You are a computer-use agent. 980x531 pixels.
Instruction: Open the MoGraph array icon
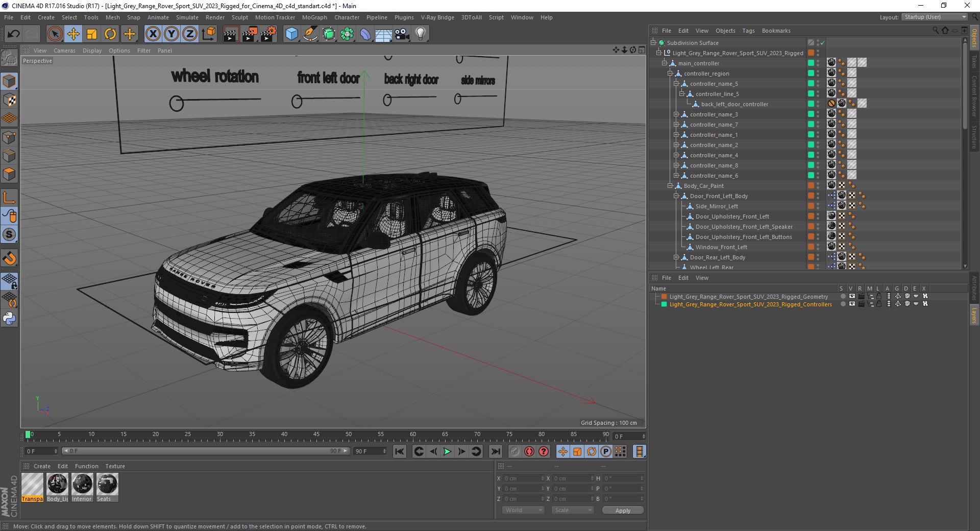(347, 34)
